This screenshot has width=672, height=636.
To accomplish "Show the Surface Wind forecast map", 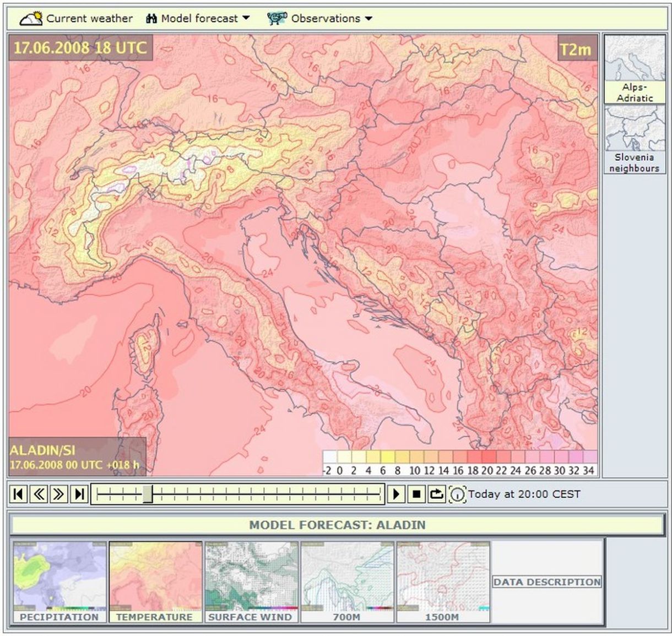I will coord(251,582).
